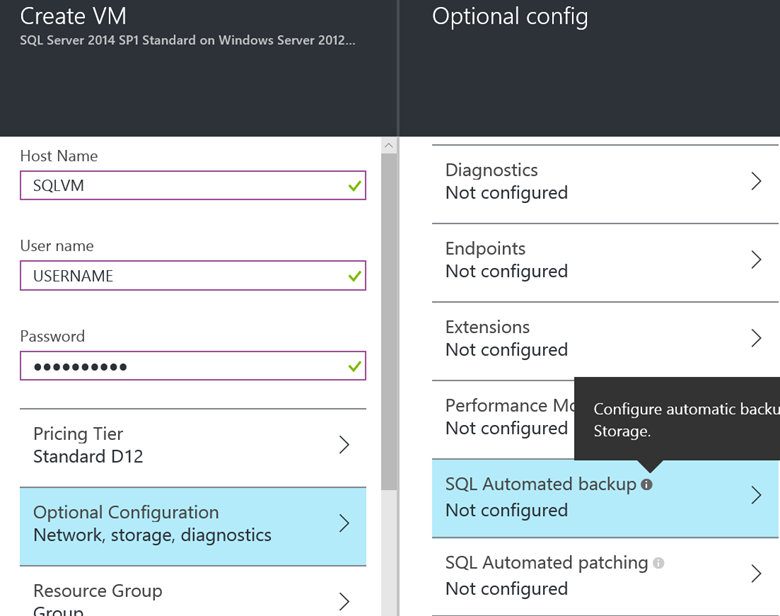Click the chevron on the Diagnostics row
Viewport: 780px width, 616px height.
tap(756, 181)
